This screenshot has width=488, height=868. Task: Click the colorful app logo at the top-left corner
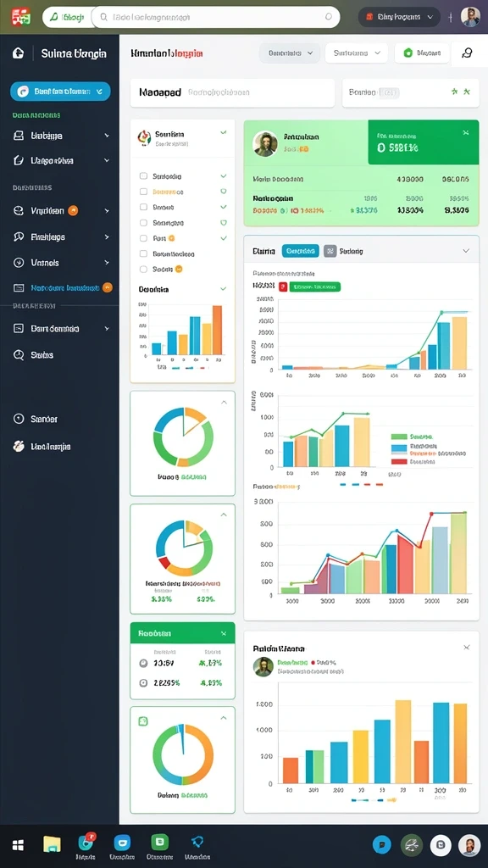20,17
